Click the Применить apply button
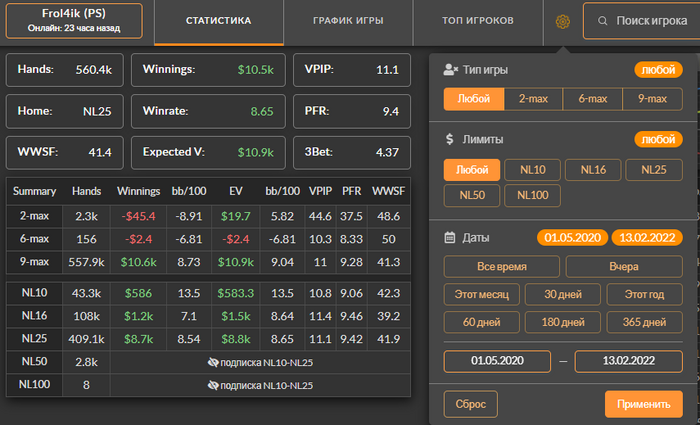Image resolution: width=700 pixels, height=425 pixels. 644,404
